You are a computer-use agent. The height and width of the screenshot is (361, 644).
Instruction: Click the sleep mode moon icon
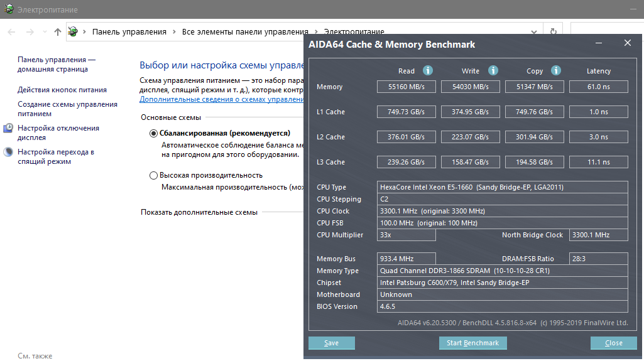pyautogui.click(x=8, y=152)
